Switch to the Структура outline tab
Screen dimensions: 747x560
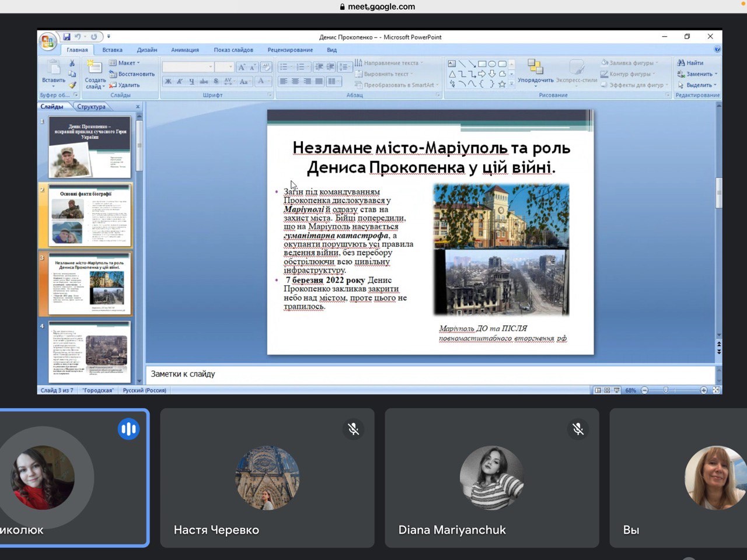click(x=92, y=107)
